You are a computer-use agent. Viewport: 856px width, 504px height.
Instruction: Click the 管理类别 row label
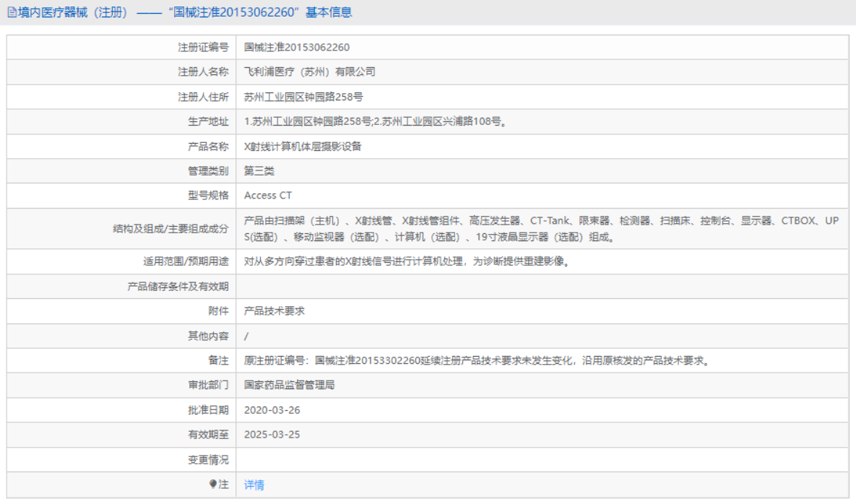point(208,170)
